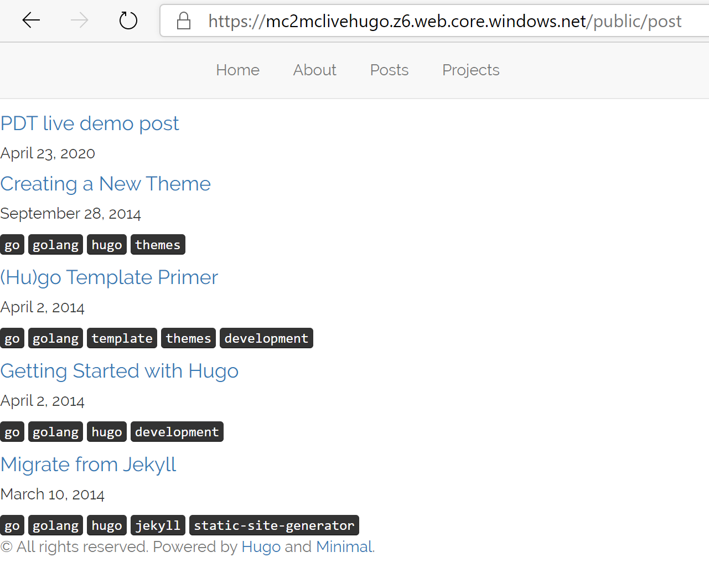Click the browser back arrow
Screen dimensions: 709x588
pyautogui.click(x=31, y=21)
